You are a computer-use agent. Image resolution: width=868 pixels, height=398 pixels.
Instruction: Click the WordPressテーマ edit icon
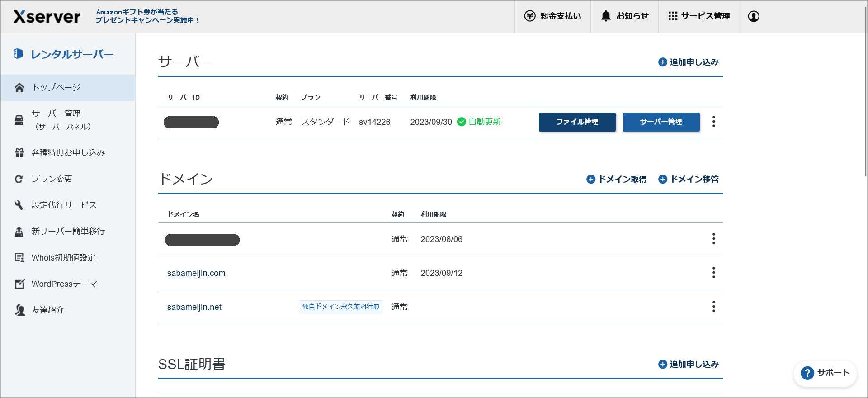(x=19, y=284)
